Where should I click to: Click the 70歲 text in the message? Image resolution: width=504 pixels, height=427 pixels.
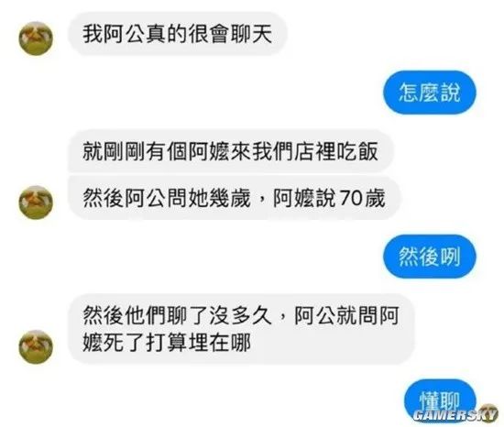362,198
